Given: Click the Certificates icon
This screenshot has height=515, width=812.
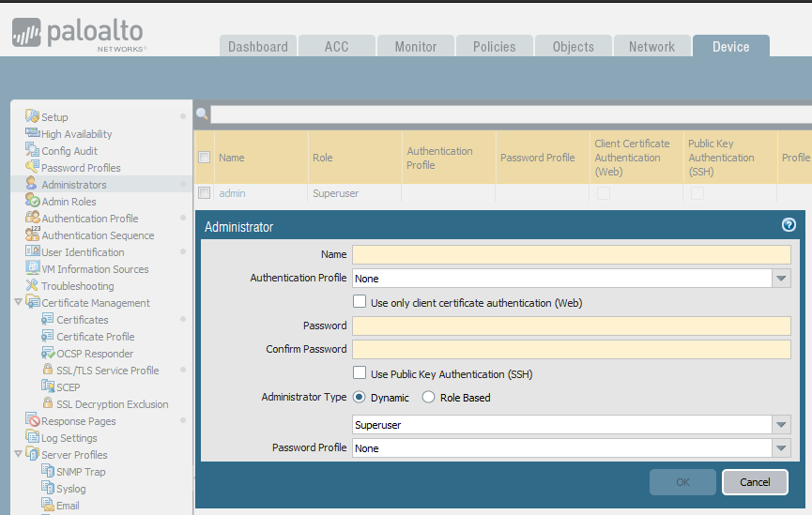Looking at the screenshot, I should tap(47, 319).
